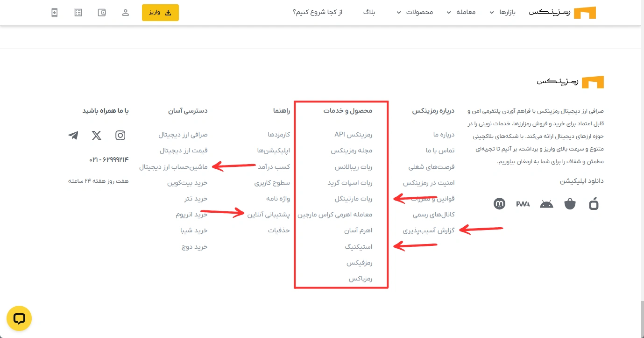
Task: Open the امنیت در رمزینکس link
Action: pyautogui.click(x=429, y=182)
